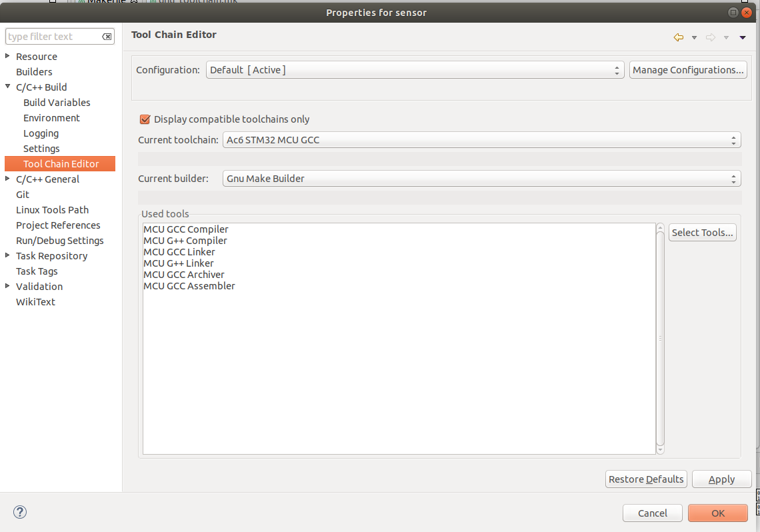Click the forward navigation arrow icon
The height and width of the screenshot is (532, 760).
click(711, 37)
